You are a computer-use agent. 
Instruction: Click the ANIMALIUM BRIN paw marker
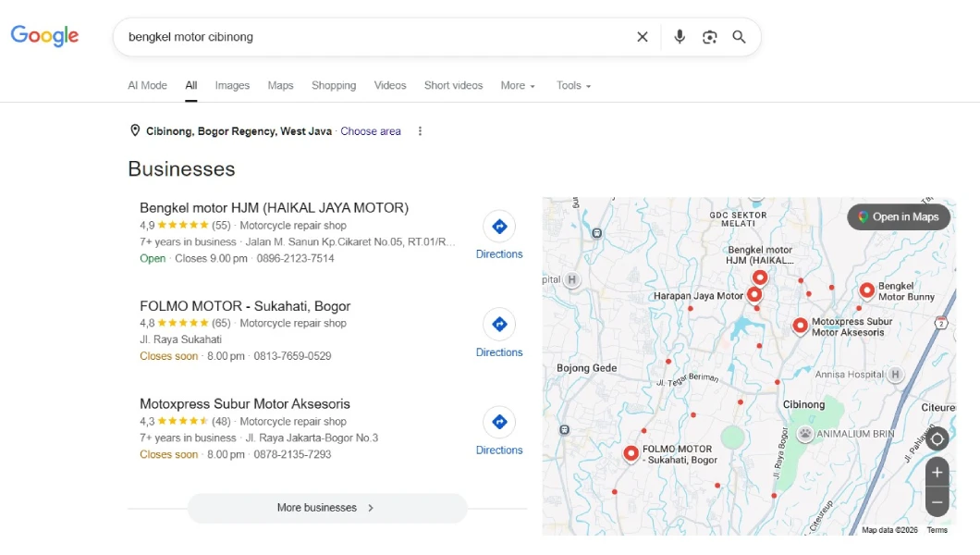point(805,433)
